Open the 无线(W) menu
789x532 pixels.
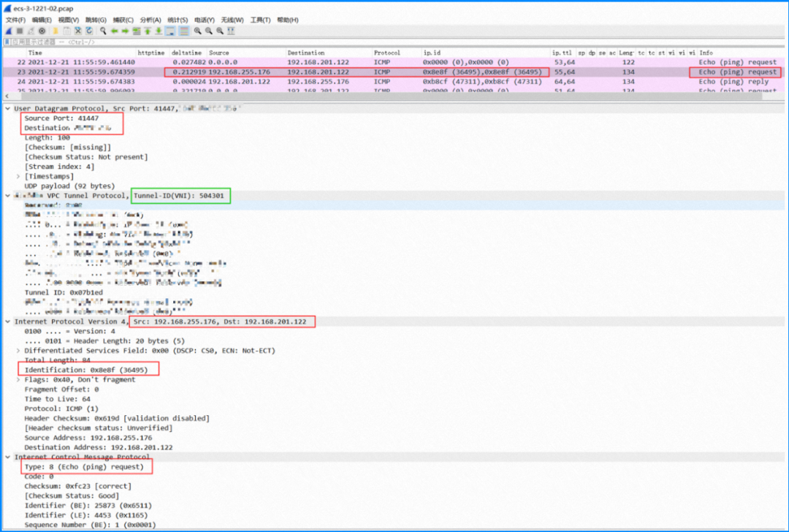232,20
